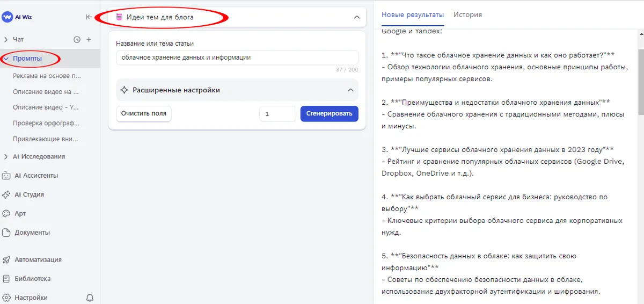644x304 pixels.
Task: Select prompt 'Проверка орфограф...'
Action: click(x=47, y=123)
